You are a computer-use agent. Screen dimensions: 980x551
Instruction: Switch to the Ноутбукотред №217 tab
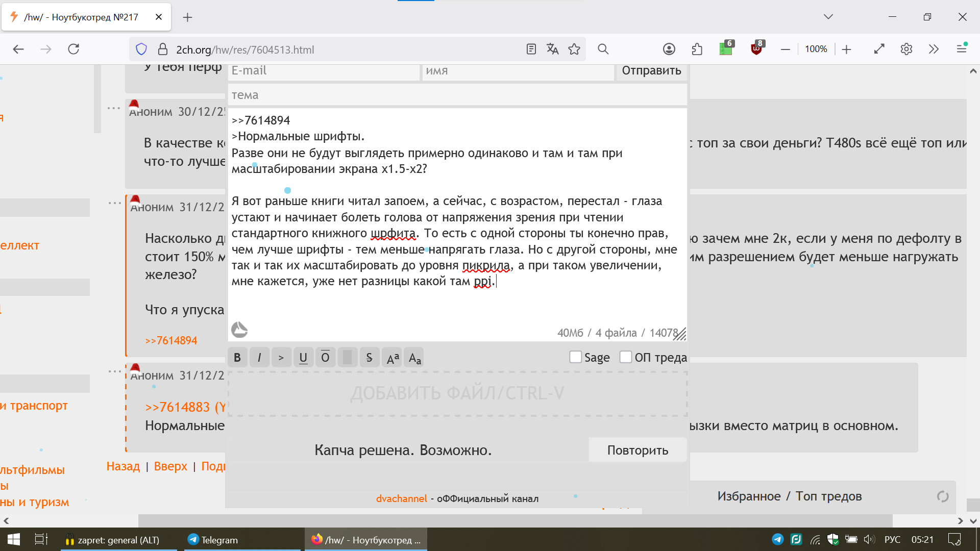(82, 17)
